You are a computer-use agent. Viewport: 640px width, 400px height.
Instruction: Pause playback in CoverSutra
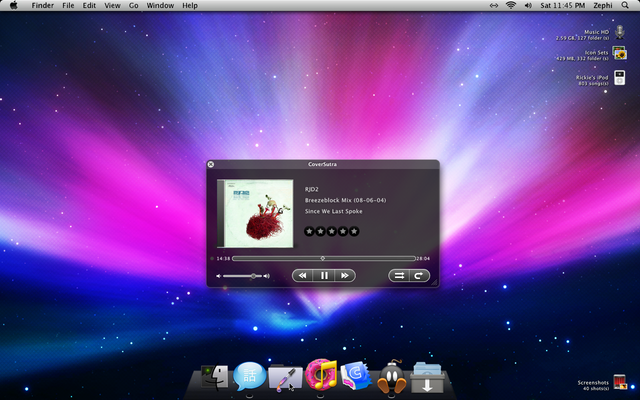click(324, 276)
